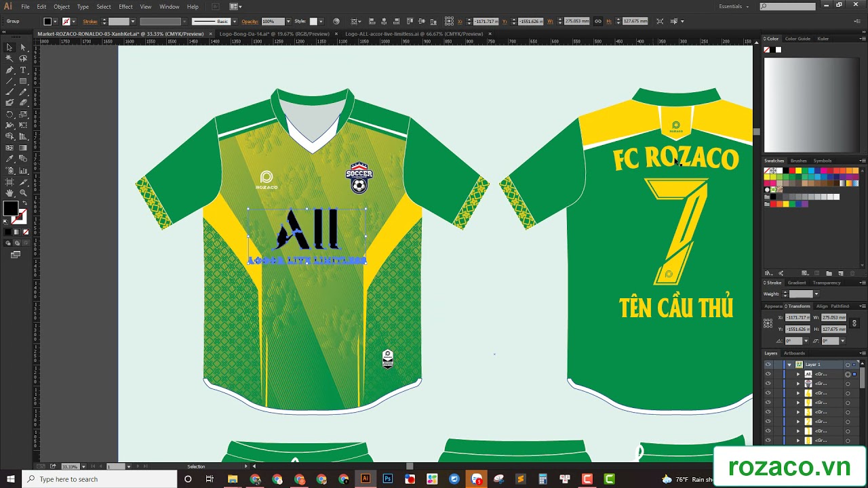Click the fill color swatch in control bar
Image resolution: width=868 pixels, height=488 pixels.
click(47, 21)
